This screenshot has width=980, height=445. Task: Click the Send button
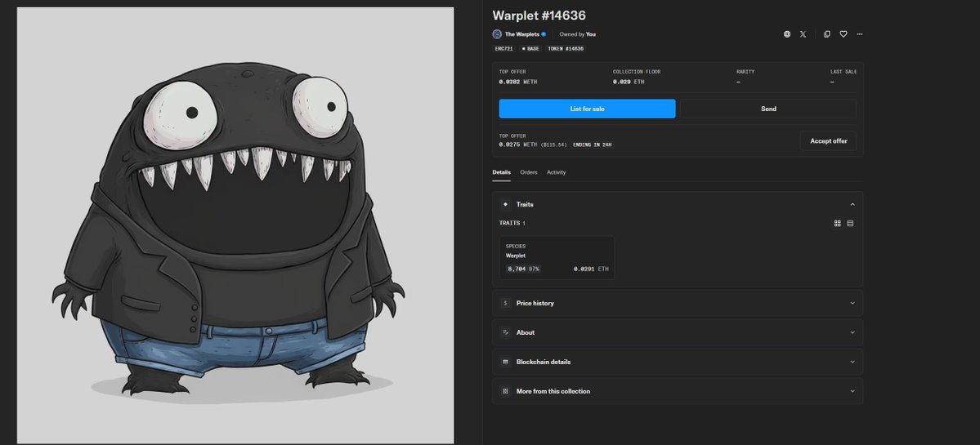click(x=768, y=109)
